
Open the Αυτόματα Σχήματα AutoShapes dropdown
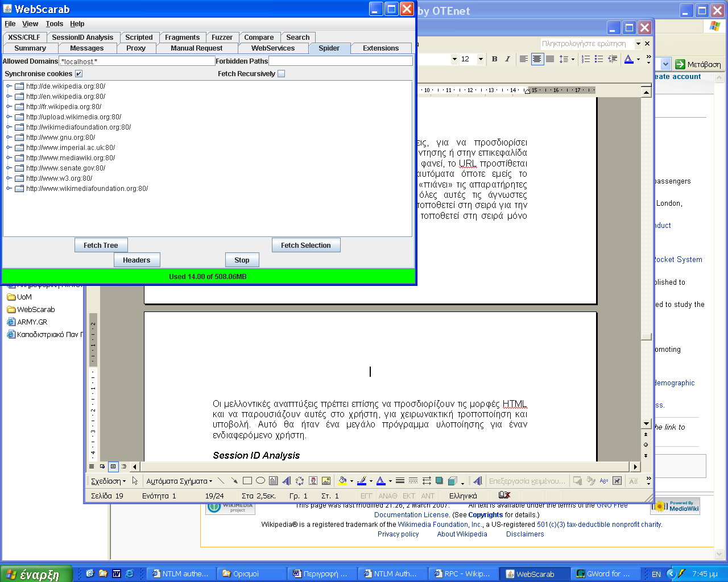(x=179, y=481)
